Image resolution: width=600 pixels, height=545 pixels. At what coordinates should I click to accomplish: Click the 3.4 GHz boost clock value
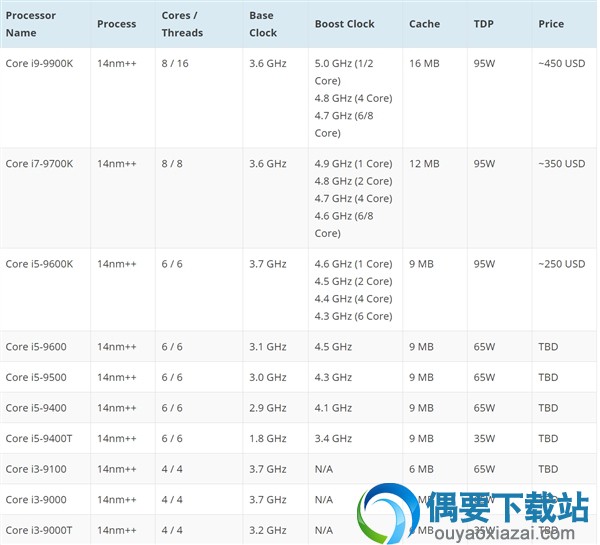pos(333,439)
